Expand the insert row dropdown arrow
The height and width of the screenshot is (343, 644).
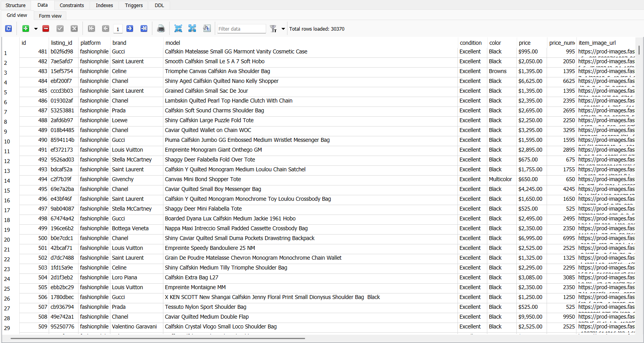[36, 29]
